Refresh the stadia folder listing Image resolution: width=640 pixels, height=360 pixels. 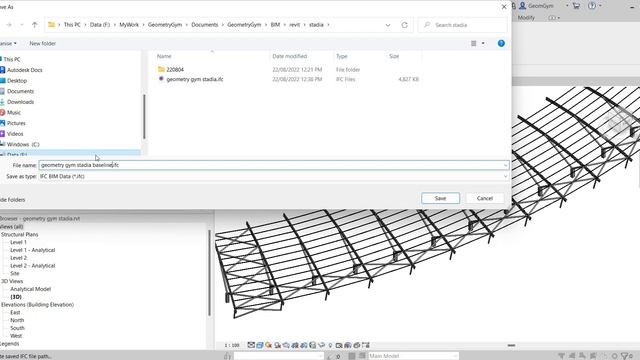pyautogui.click(x=404, y=25)
